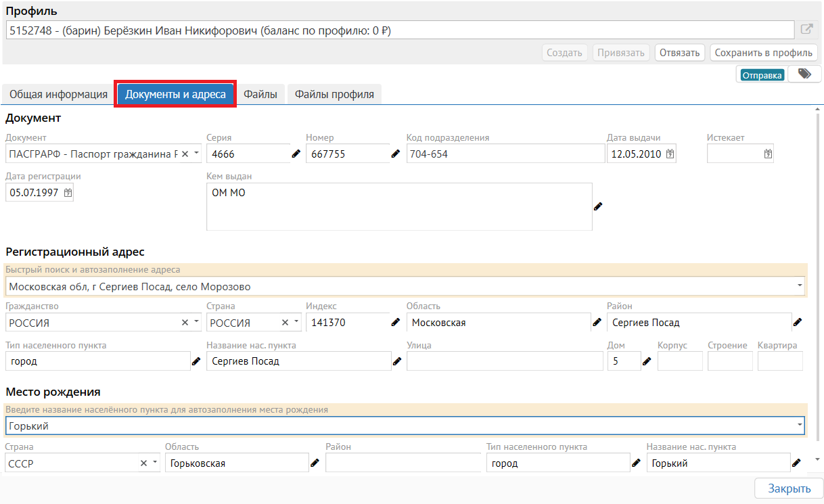
Task: Click the Отправка status badge
Action: point(762,75)
